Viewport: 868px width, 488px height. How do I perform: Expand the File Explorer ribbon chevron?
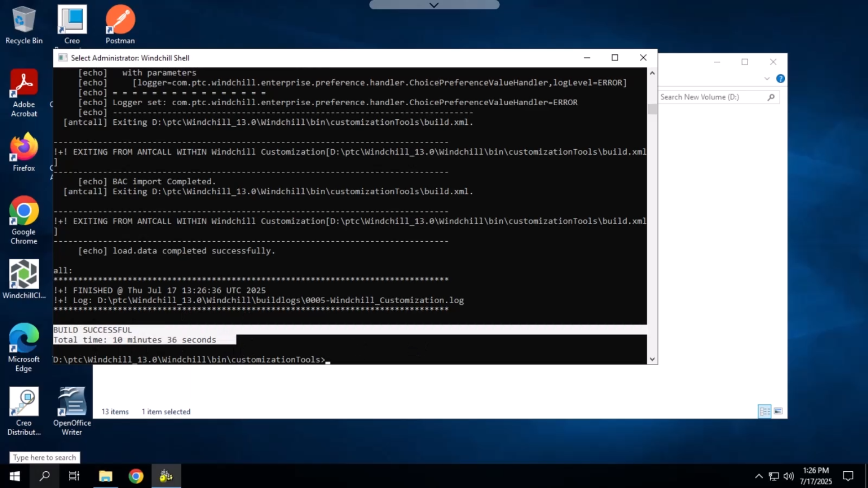767,79
